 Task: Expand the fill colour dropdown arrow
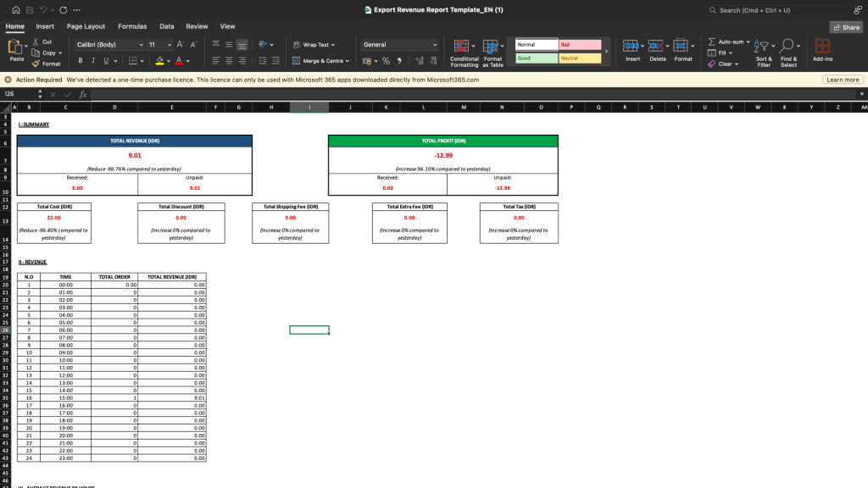(169, 61)
